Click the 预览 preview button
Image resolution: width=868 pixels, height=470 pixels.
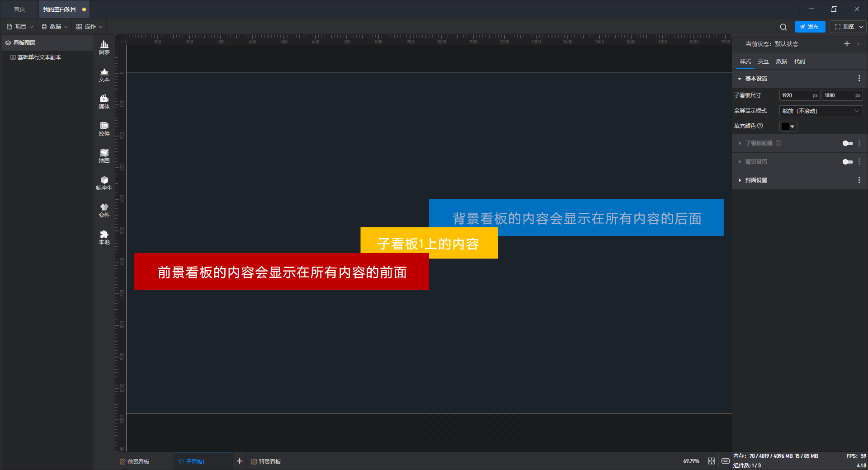(844, 27)
